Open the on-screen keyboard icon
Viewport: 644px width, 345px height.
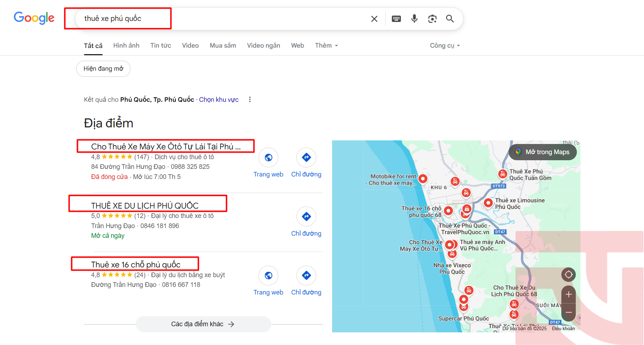(x=396, y=19)
